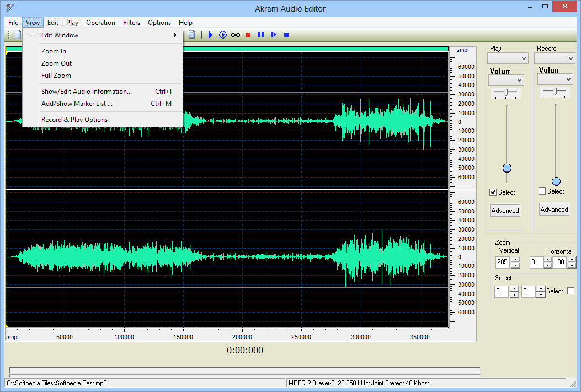
Task: Click the upper channel waveform
Action: coord(227,120)
